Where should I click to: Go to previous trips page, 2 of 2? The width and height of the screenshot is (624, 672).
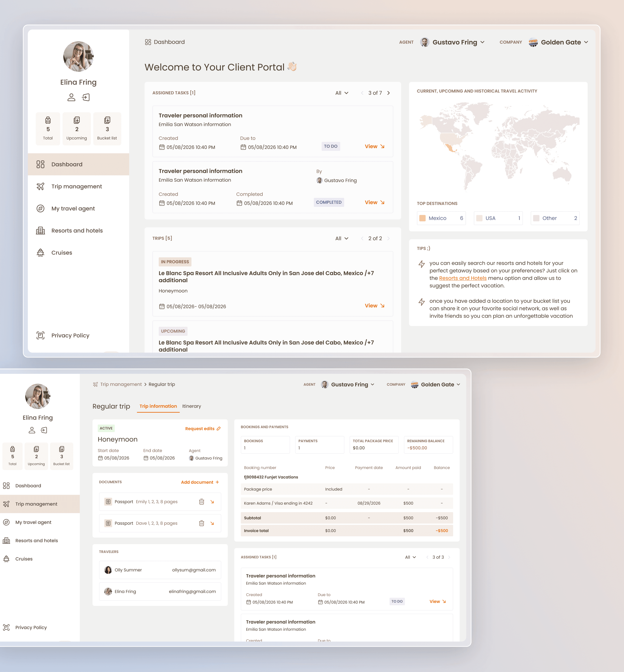[x=362, y=238]
